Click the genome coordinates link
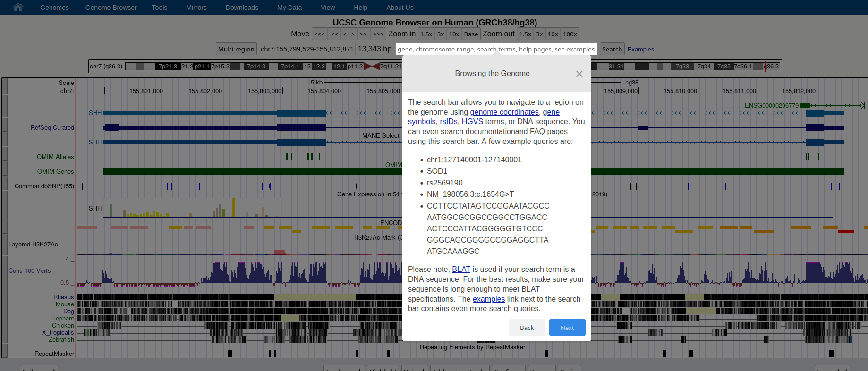The image size is (868, 371). coord(504,112)
